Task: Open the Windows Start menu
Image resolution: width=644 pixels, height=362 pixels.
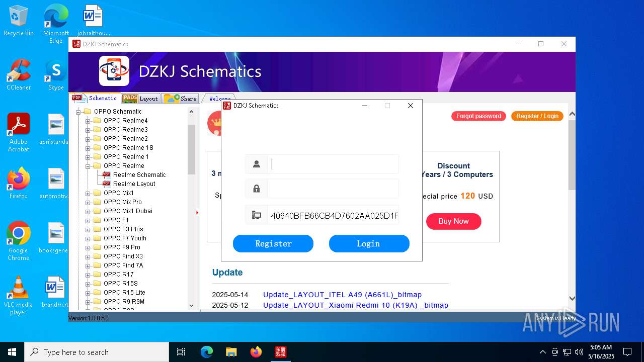Action: (12, 352)
